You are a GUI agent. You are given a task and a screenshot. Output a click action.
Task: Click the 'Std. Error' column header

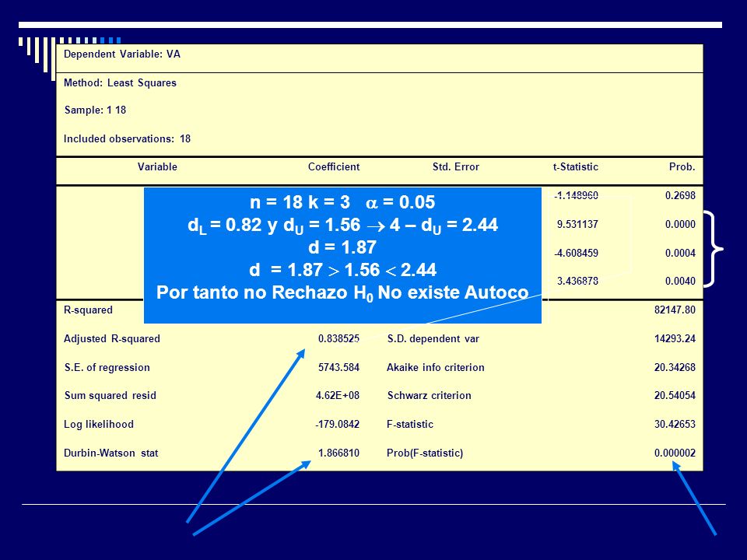coord(456,166)
